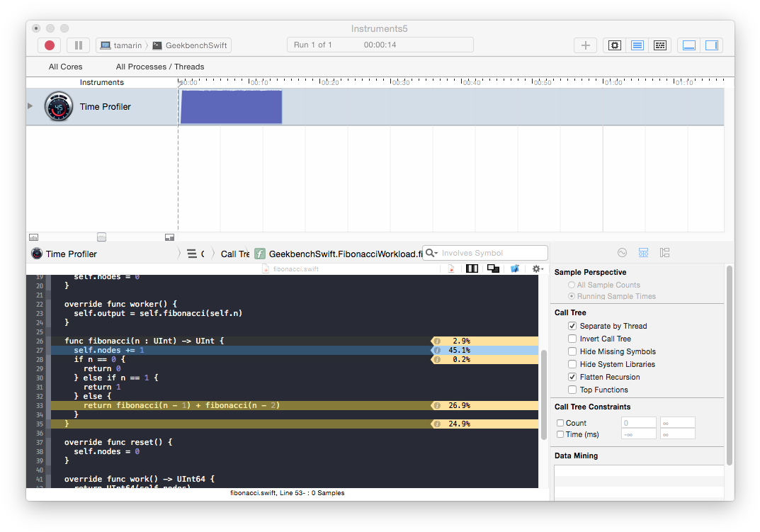Open the Run 1 of 1 status display
Image resolution: width=760 pixels, height=532 pixels.
pyautogui.click(x=380, y=45)
